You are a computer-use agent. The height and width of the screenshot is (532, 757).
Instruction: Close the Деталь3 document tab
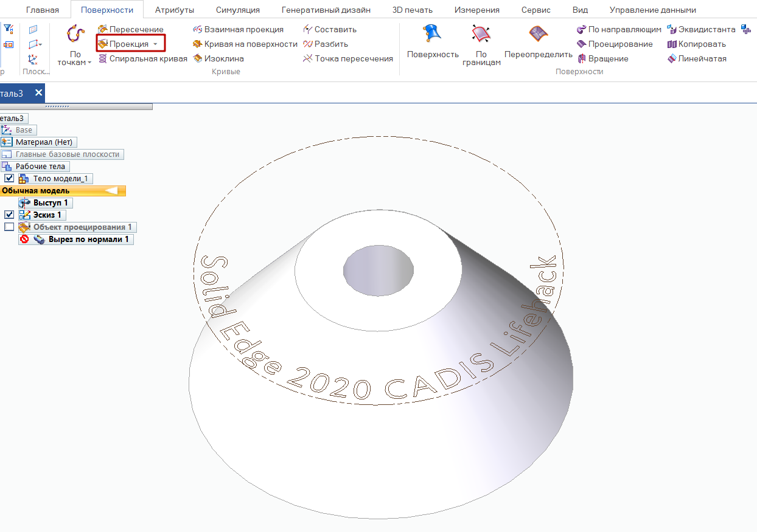(38, 93)
